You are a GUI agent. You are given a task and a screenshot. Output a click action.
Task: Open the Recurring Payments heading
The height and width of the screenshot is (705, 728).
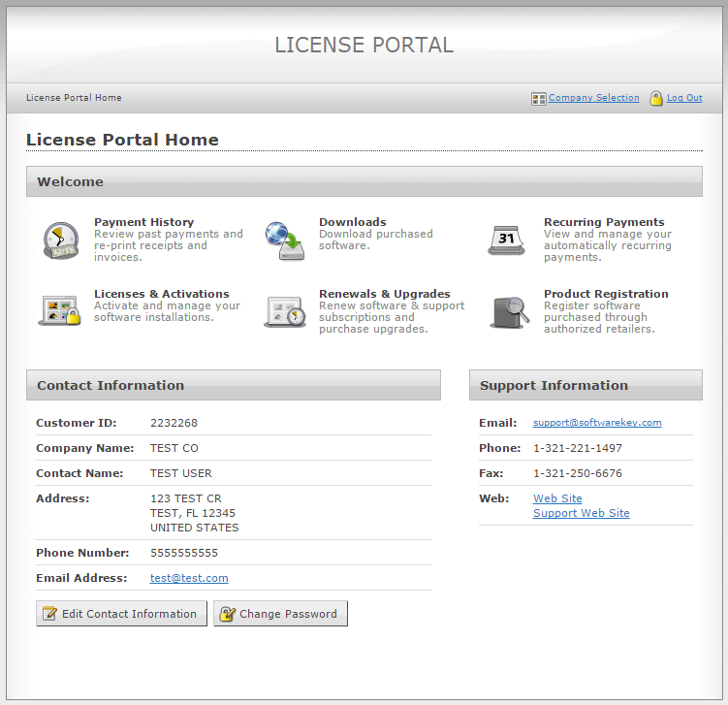point(604,222)
